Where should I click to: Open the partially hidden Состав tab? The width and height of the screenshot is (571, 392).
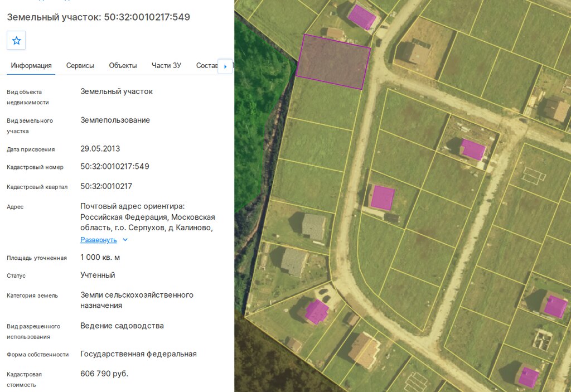pos(206,66)
